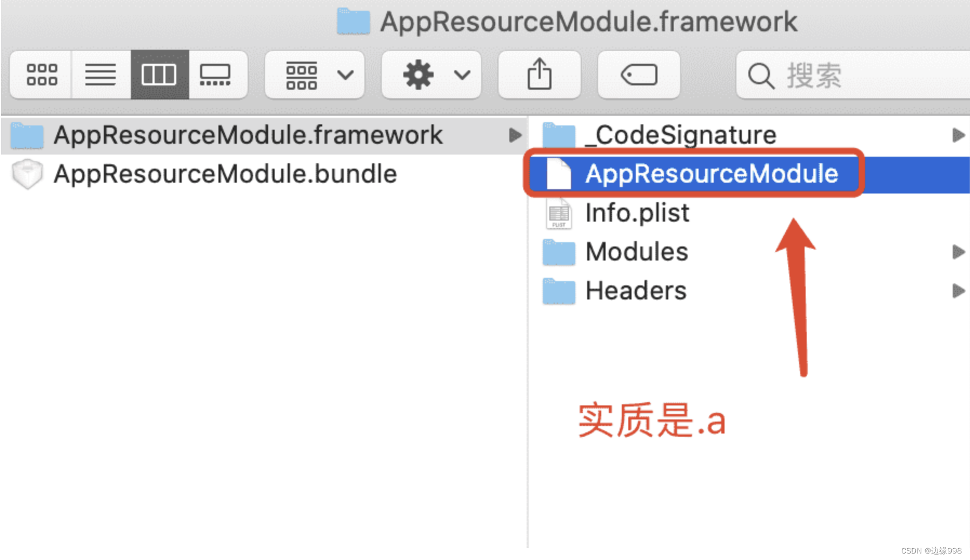Click the search field
This screenshot has width=970, height=560.
[854, 75]
